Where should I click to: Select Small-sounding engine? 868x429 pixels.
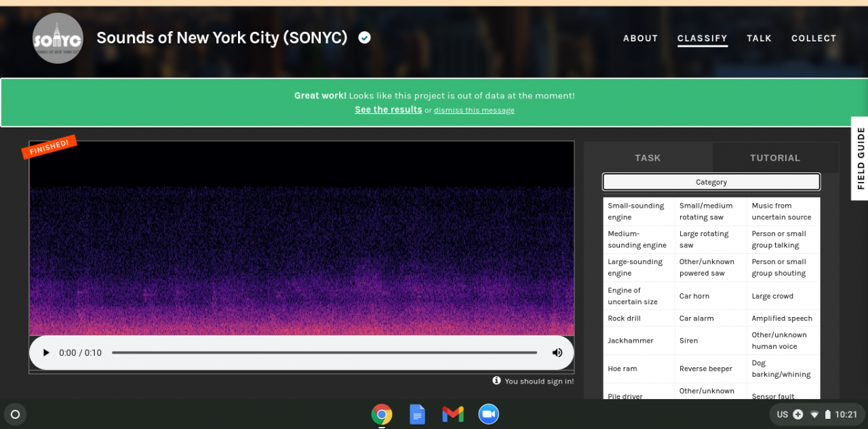tap(639, 211)
